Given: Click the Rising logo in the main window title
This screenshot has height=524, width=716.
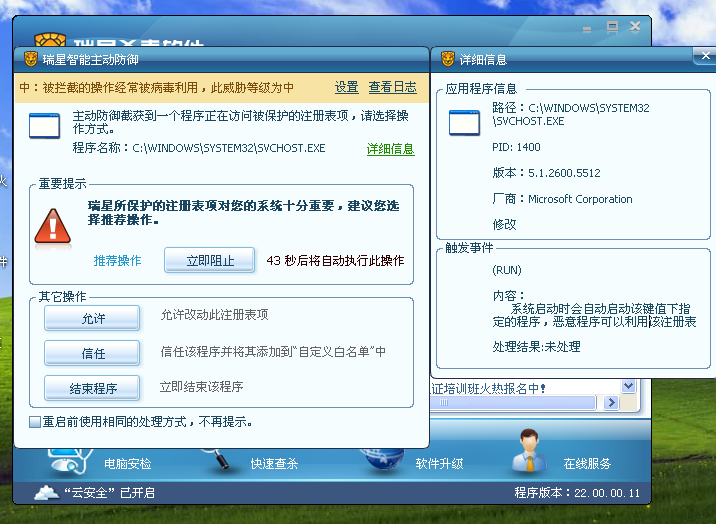Looking at the screenshot, I should [50, 40].
